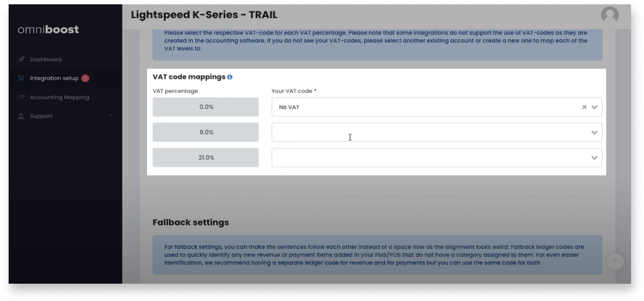Viewport: 644px width, 301px height.
Task: Clear the No VAT selection
Action: (584, 107)
